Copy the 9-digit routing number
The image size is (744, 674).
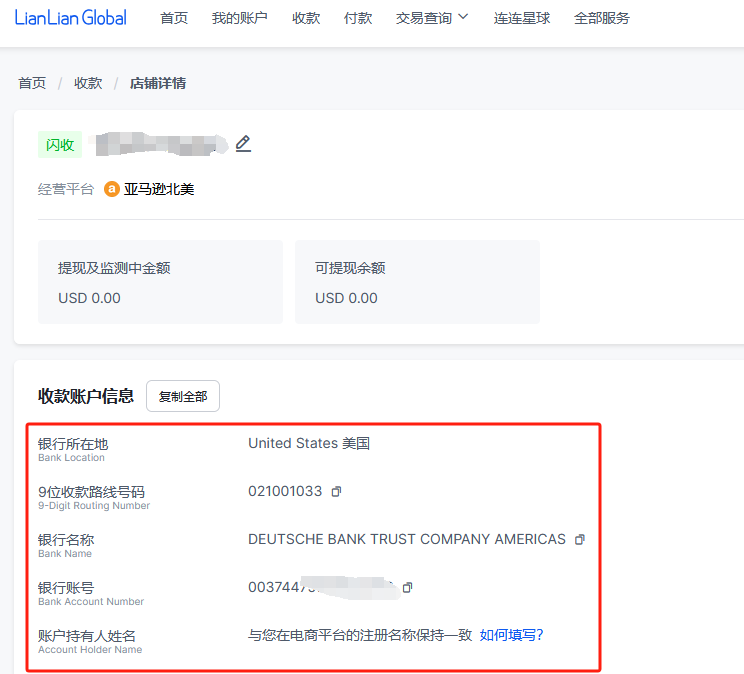pyautogui.click(x=336, y=491)
